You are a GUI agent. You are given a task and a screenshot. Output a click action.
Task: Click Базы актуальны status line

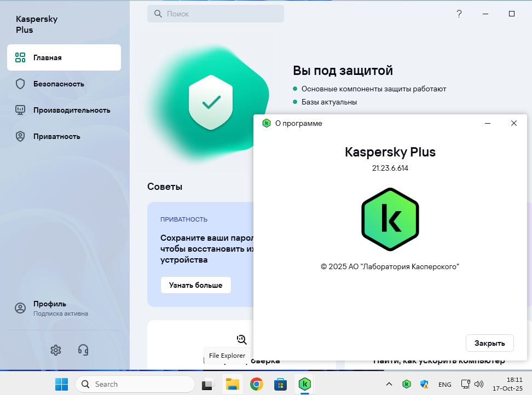coord(329,102)
